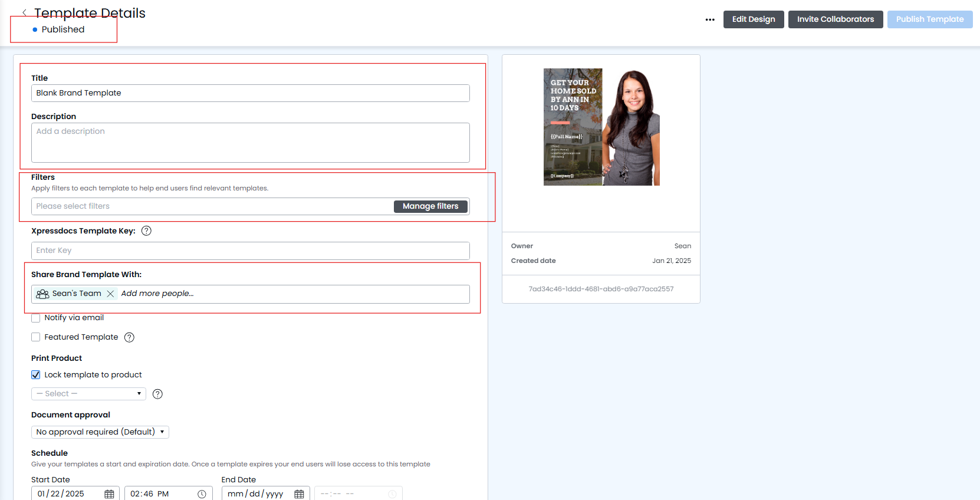Click help icon next to product Select dropdown
Viewport: 980px width, 500px height.
tap(157, 394)
